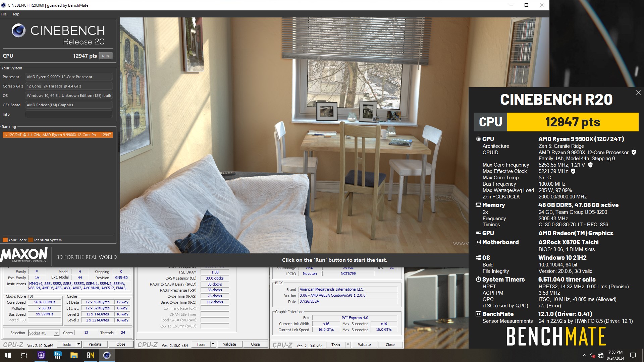This screenshot has height=362, width=644.
Task: Click the verified shield next to Max Core Frequency
Action: [x=590, y=165]
